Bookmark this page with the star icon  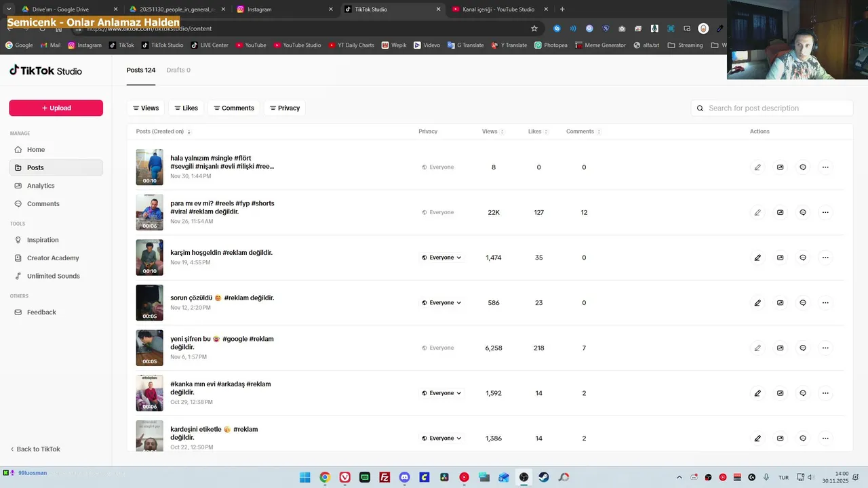click(534, 28)
